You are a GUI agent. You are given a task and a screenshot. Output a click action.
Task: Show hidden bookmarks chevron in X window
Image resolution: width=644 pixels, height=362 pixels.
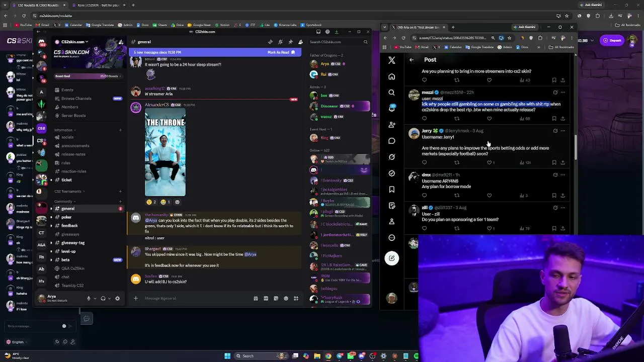point(539,47)
